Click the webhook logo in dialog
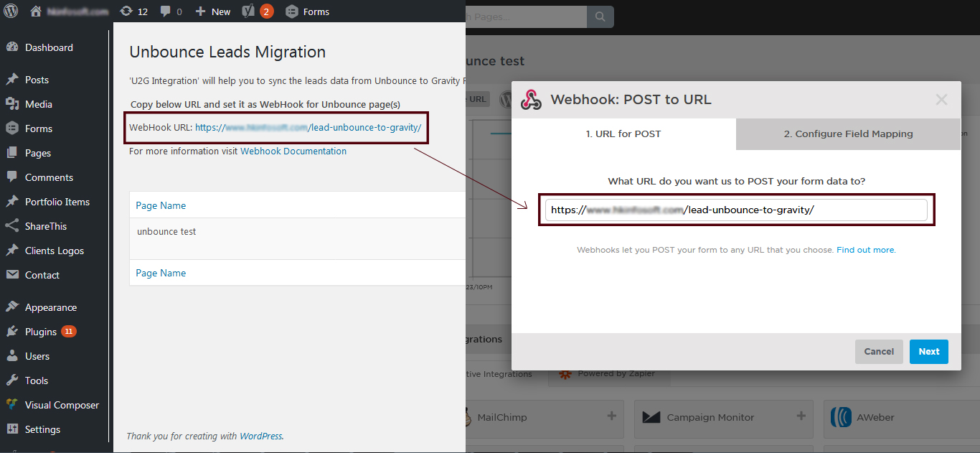This screenshot has height=453, width=980. (x=531, y=100)
